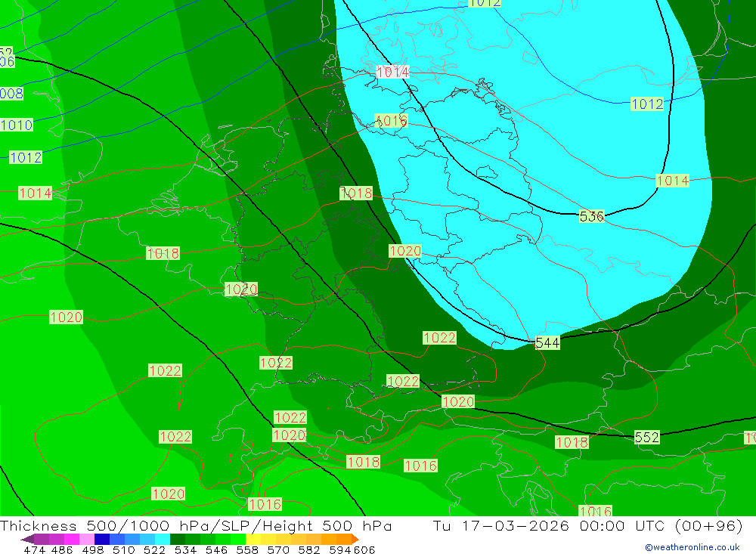Click the legend value 510
The image size is (756, 554).
(x=123, y=549)
